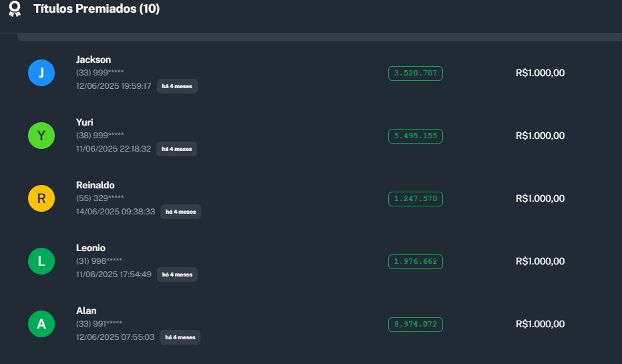
Task: Click the "há 4 meses" tag under Alan
Action: click(x=180, y=337)
